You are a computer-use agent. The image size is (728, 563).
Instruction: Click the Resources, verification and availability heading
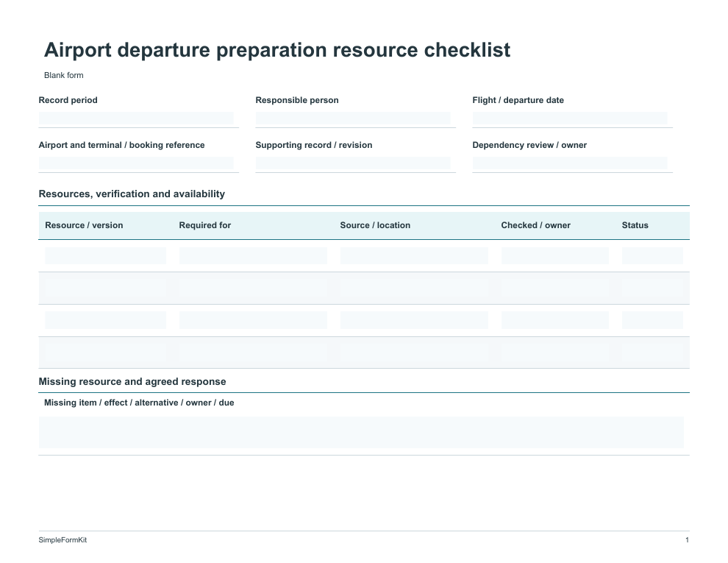(132, 194)
